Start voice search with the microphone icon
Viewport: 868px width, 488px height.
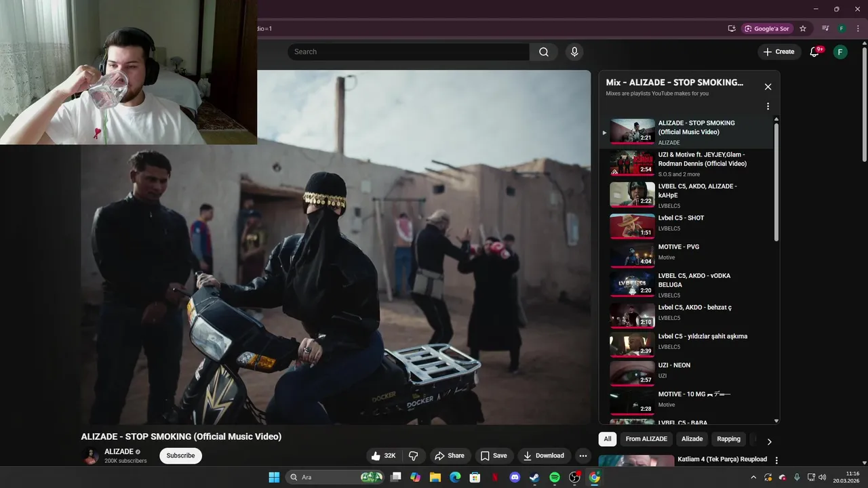click(x=574, y=52)
